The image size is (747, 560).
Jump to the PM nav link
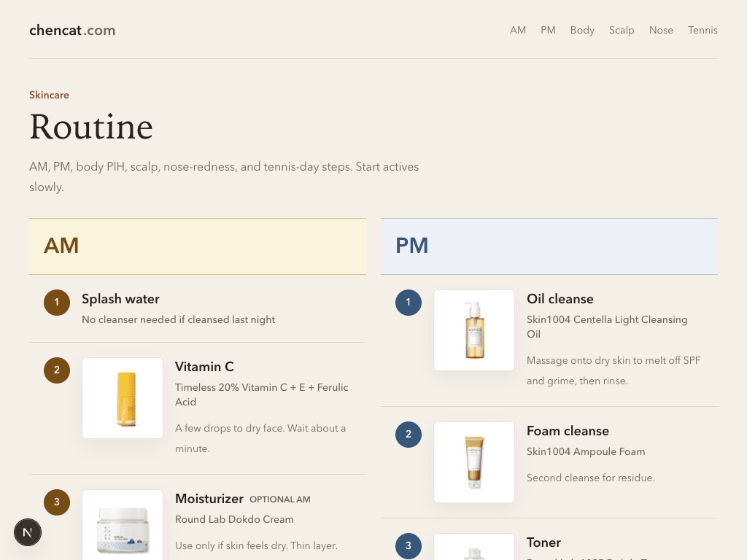548,30
